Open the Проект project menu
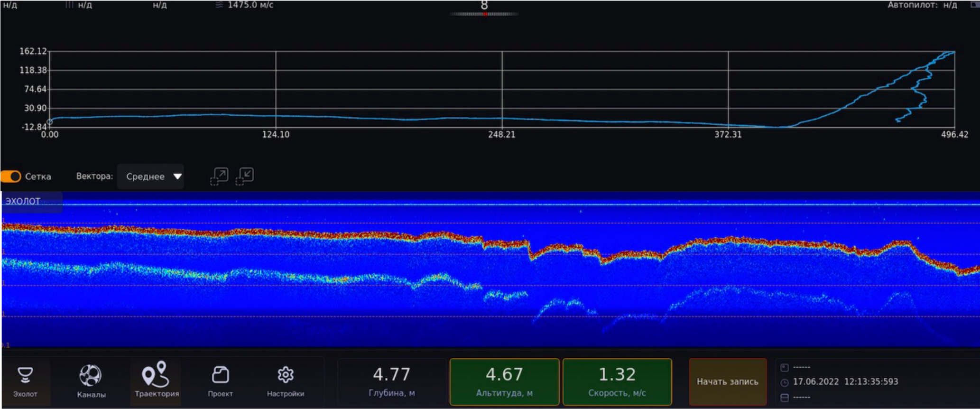The width and height of the screenshot is (980, 409). (x=220, y=381)
